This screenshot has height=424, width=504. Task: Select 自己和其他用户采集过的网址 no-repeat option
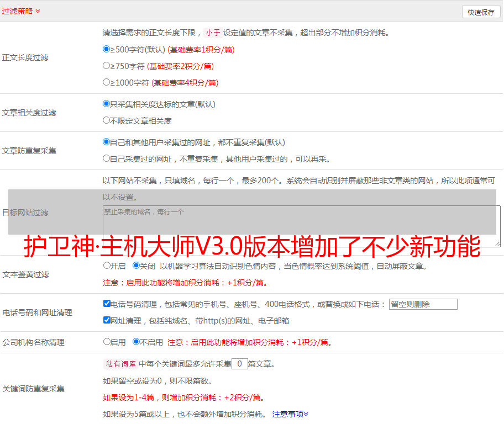pyautogui.click(x=107, y=142)
